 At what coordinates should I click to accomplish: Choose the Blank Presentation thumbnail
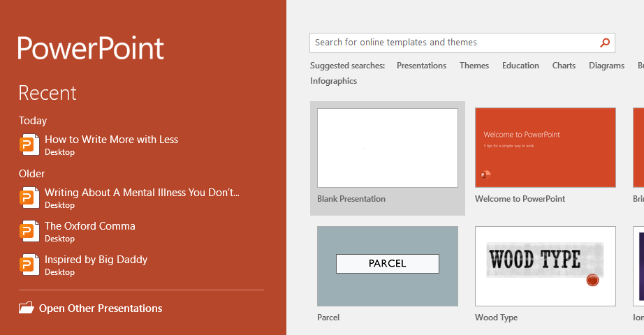pos(387,148)
